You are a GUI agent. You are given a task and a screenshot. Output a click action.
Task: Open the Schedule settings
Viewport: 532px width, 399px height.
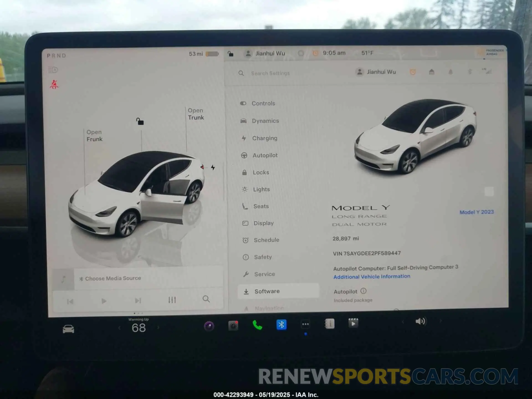pyautogui.click(x=261, y=240)
